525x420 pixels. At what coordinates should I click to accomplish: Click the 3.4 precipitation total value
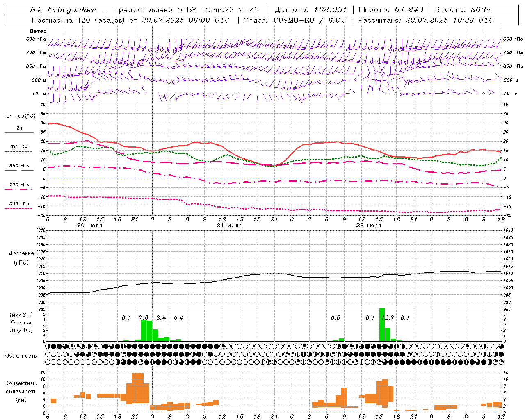pos(161,317)
